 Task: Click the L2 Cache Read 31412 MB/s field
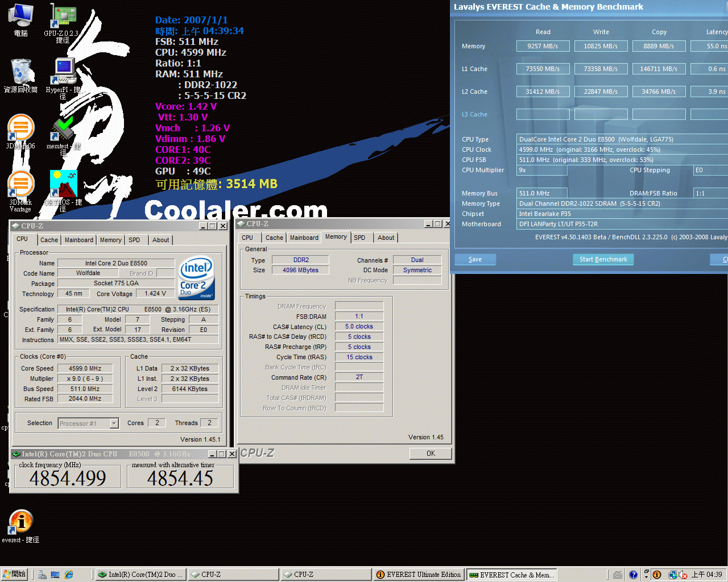[543, 92]
